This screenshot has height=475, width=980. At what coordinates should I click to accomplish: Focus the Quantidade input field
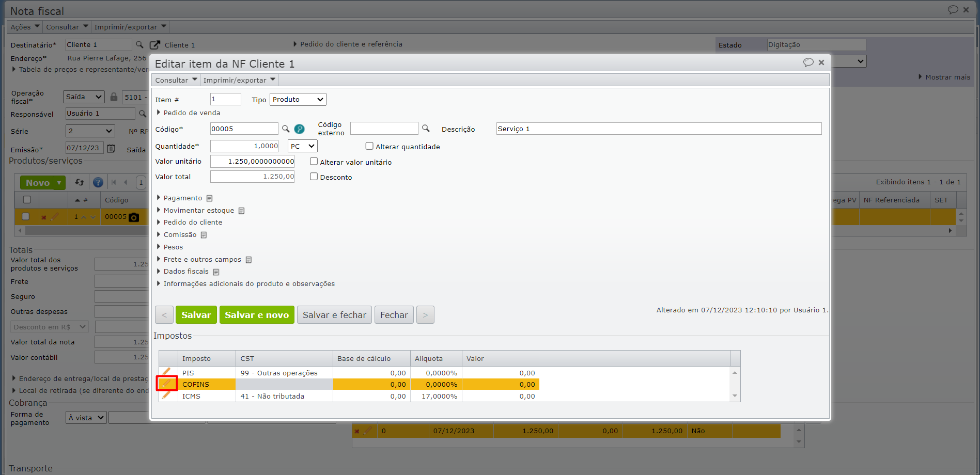point(244,146)
